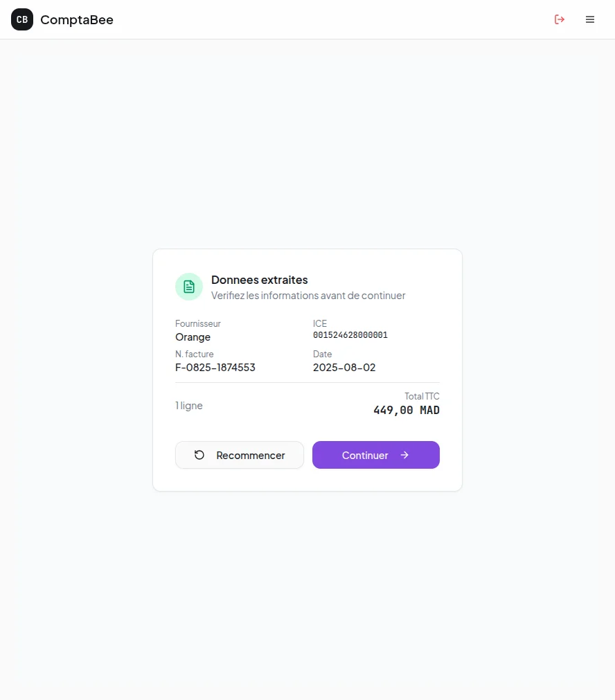Click the green document icon
The height and width of the screenshot is (700, 615).
pyautogui.click(x=189, y=287)
